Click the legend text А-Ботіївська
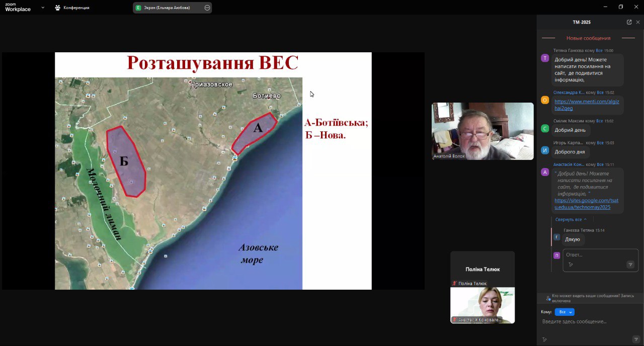Viewport: 644px width, 346px height. 336,122
